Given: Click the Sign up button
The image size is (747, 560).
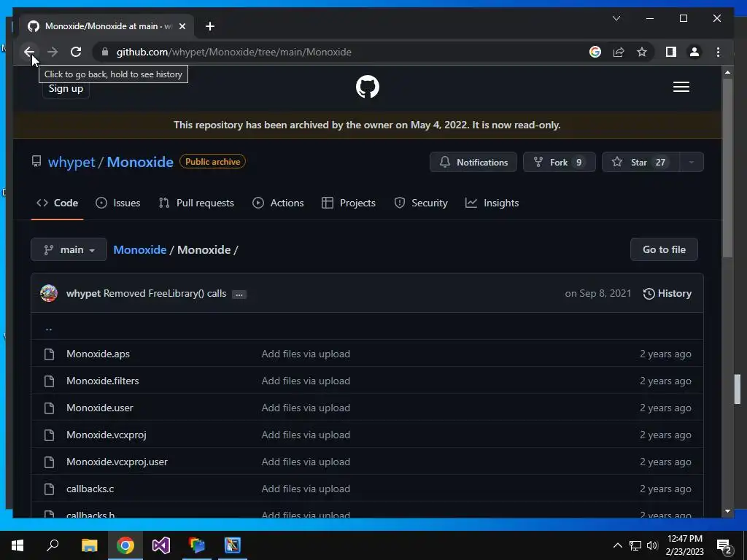Looking at the screenshot, I should pos(66,88).
